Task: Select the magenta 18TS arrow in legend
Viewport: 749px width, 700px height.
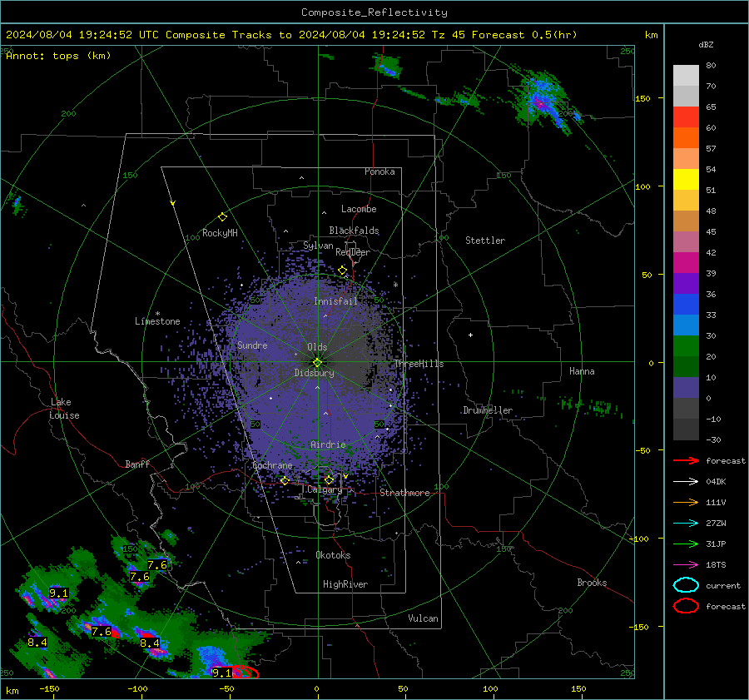Action: tap(686, 565)
